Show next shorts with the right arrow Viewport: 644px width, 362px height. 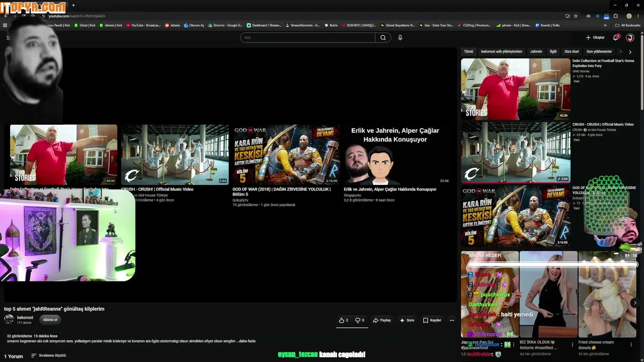[635, 303]
